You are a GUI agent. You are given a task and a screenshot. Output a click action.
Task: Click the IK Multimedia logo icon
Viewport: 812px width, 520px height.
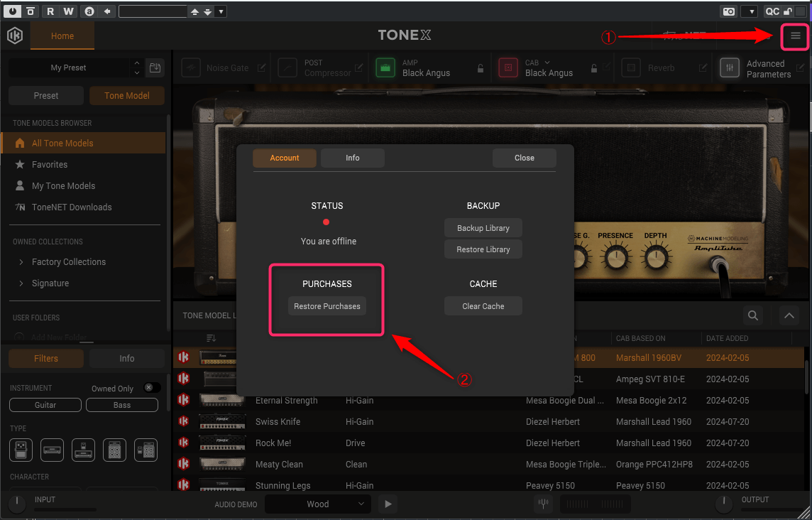pos(15,36)
